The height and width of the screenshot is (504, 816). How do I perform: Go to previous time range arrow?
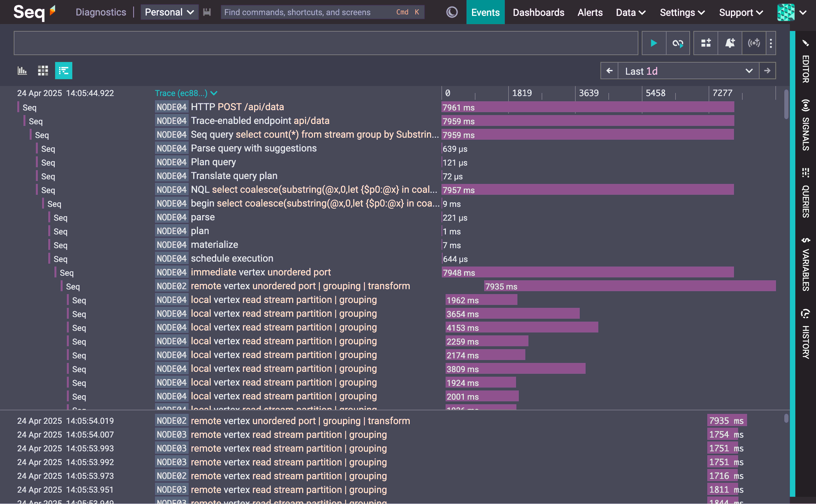(x=609, y=71)
